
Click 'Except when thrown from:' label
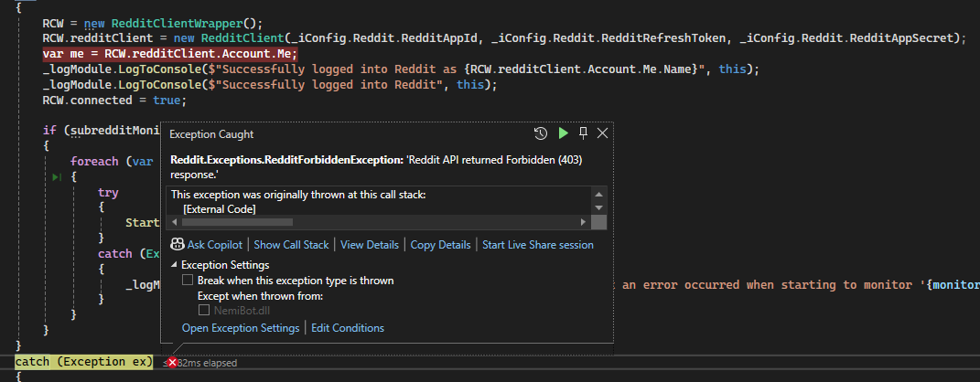[260, 296]
